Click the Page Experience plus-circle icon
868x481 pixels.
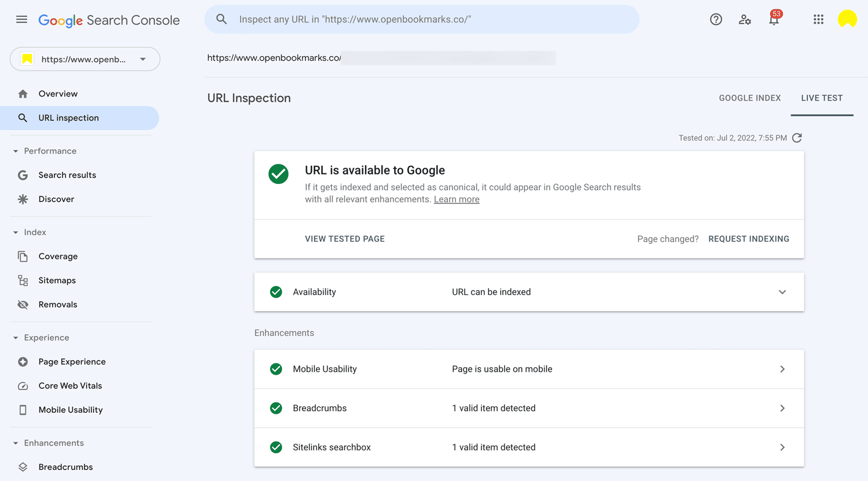point(23,362)
